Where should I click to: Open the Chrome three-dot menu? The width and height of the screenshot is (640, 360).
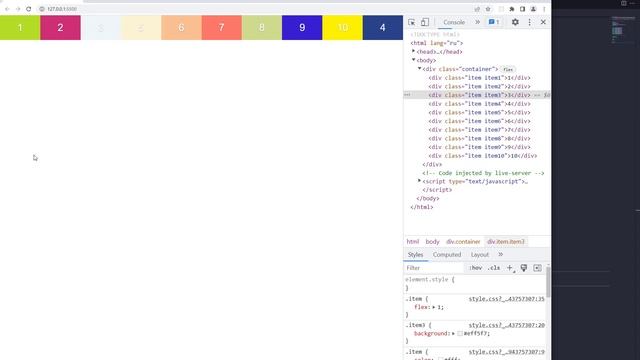coord(544,9)
